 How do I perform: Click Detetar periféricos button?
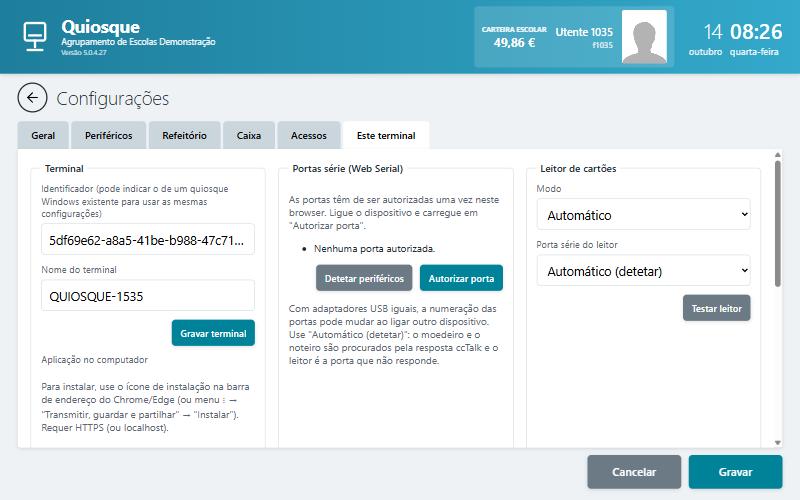(x=364, y=279)
